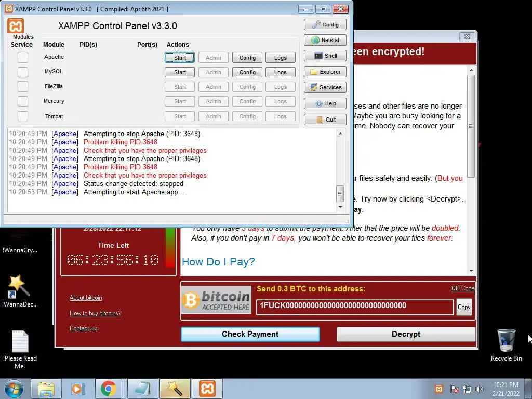Click the XAMPP log scroll-up arrow
532x399 pixels.
pos(340,134)
